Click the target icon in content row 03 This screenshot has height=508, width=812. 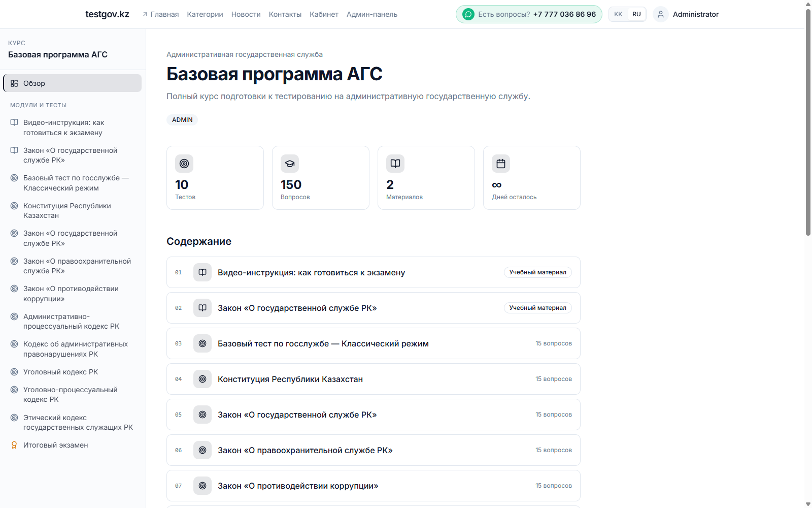pyautogui.click(x=202, y=343)
